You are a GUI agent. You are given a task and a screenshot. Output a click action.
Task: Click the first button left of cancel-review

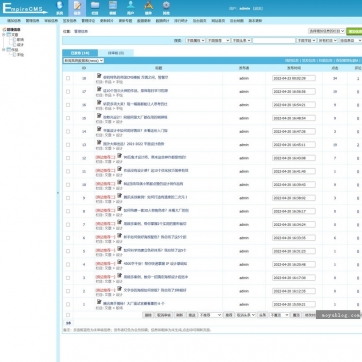tap(148, 315)
